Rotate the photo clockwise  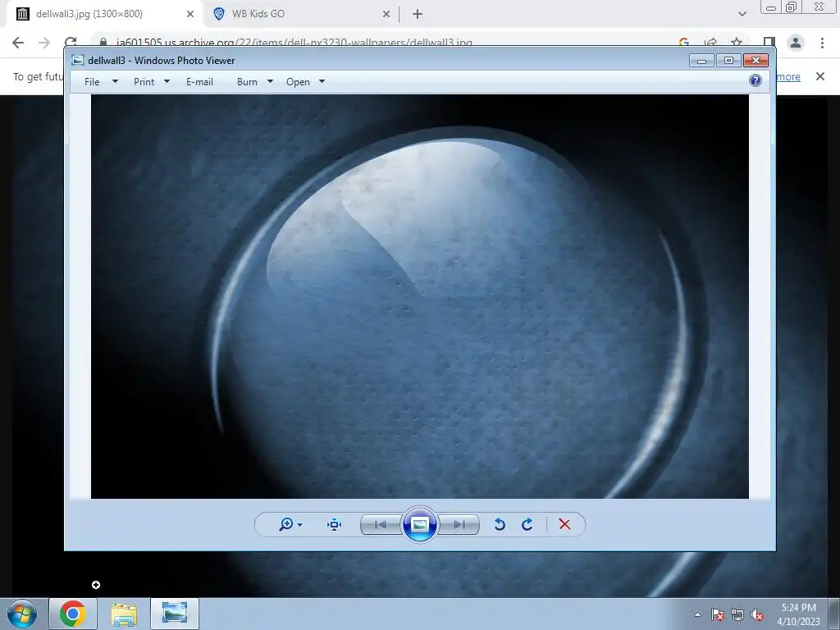(527, 524)
